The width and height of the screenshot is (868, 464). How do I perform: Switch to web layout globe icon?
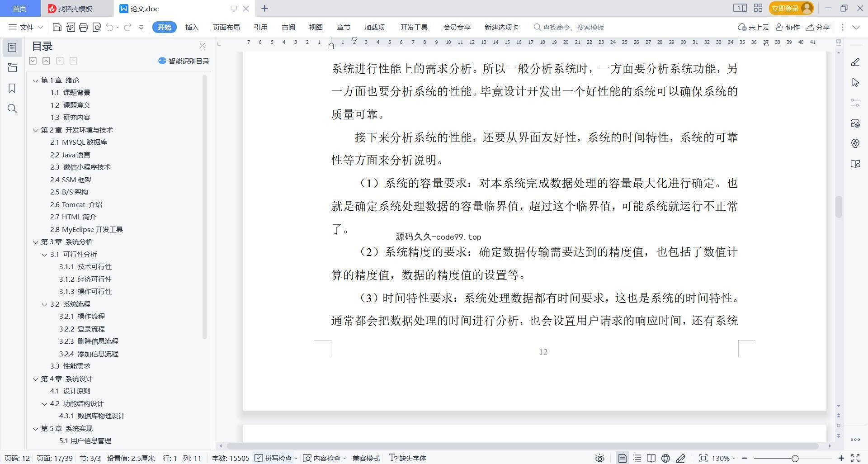tap(665, 458)
